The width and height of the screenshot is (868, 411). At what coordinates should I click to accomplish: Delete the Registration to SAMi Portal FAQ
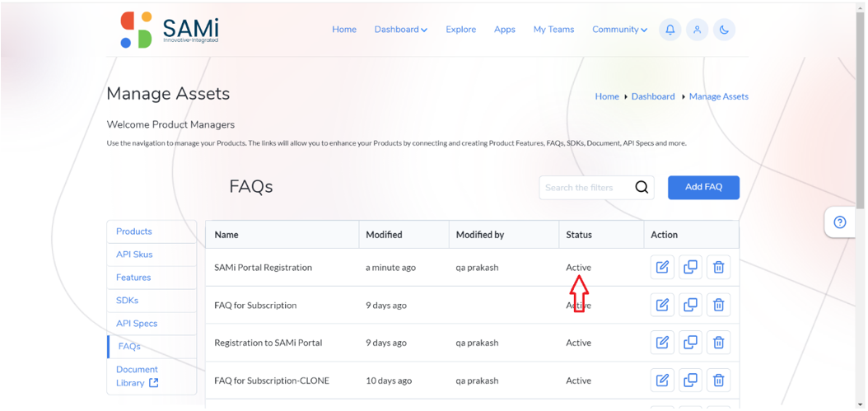719,343
